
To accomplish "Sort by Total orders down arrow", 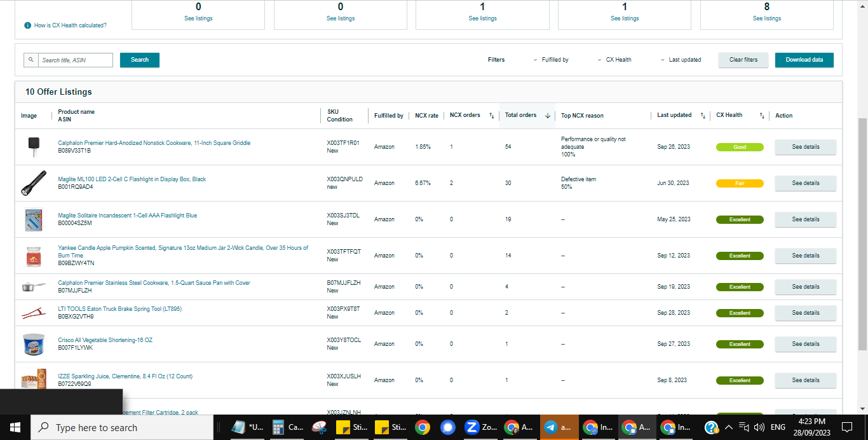I will point(548,116).
